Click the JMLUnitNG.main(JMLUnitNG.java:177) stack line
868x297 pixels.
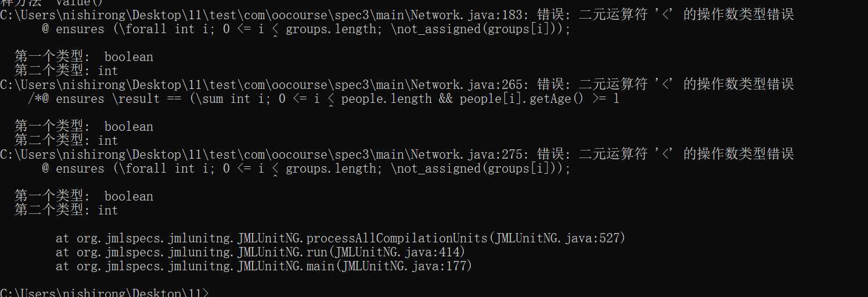click(264, 266)
